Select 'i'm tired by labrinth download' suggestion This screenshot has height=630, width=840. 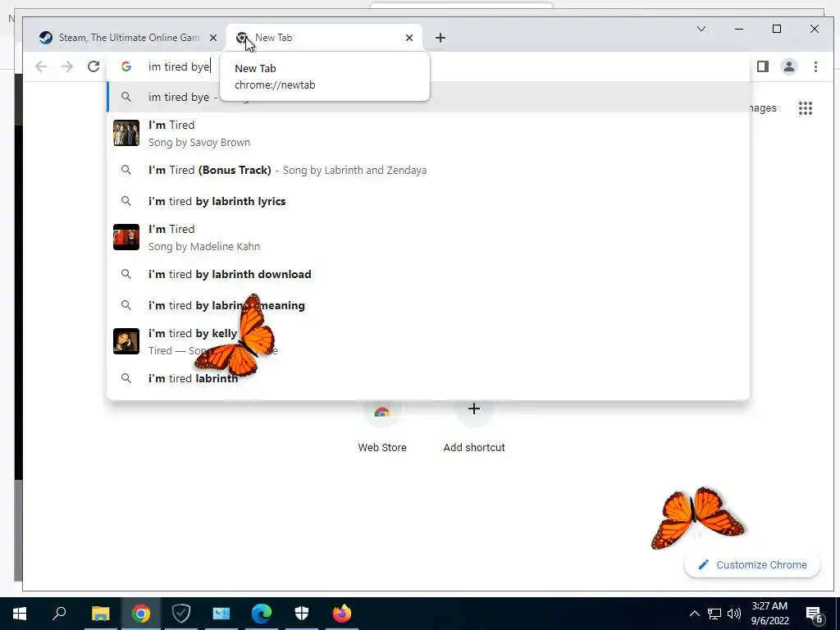tap(428, 274)
